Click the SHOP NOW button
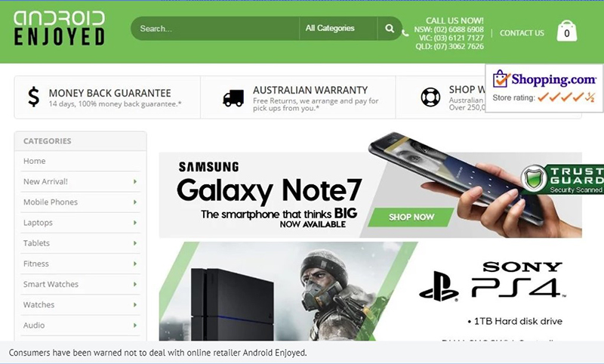 [x=411, y=217]
